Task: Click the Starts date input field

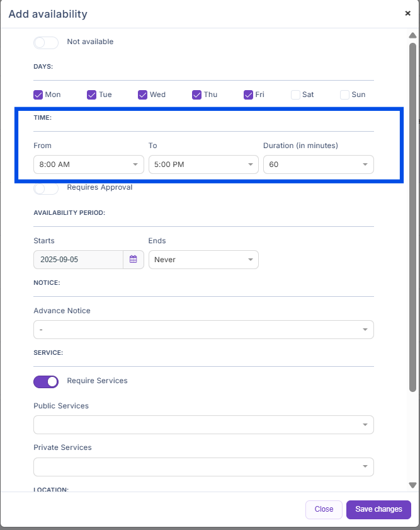Action: tap(78, 260)
